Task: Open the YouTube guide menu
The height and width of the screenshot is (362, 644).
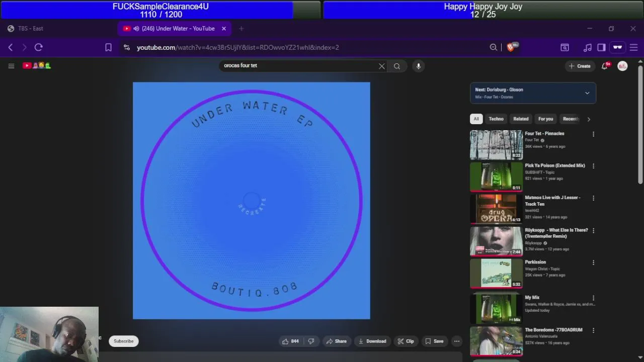Action: click(x=11, y=66)
